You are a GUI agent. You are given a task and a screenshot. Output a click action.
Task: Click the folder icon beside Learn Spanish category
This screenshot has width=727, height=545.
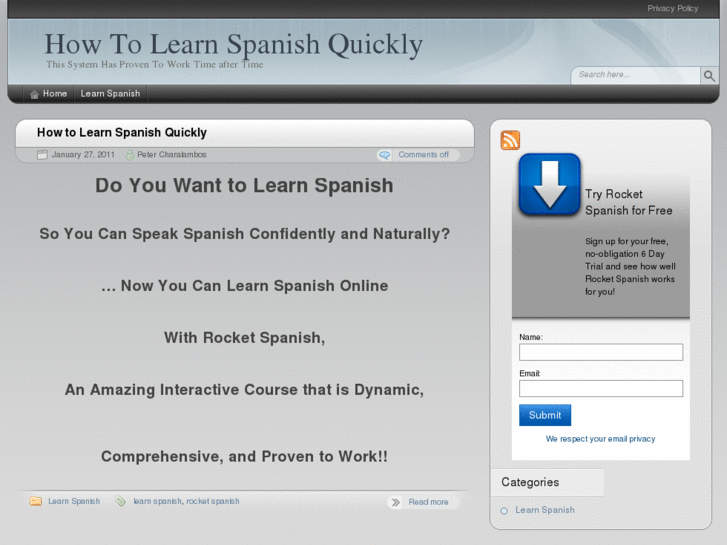(x=36, y=501)
